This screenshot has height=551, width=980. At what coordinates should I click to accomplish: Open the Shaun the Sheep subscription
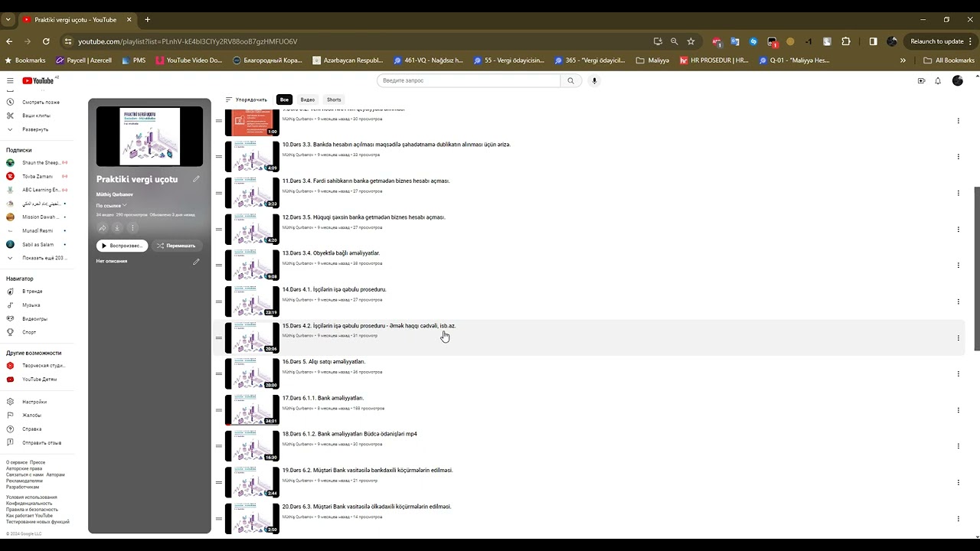pos(36,163)
